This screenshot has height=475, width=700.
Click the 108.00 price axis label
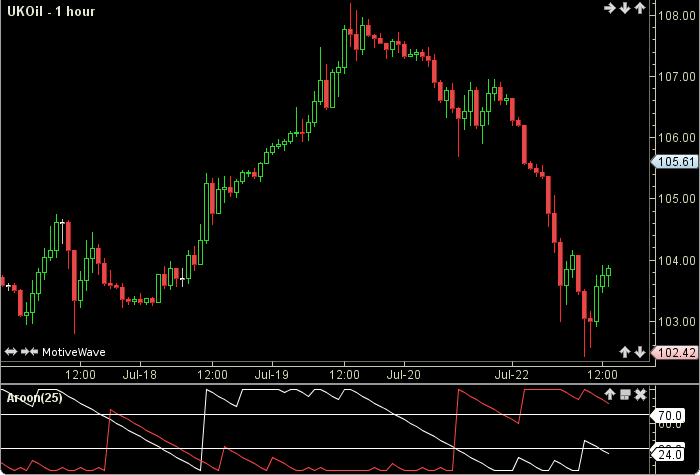(677, 16)
